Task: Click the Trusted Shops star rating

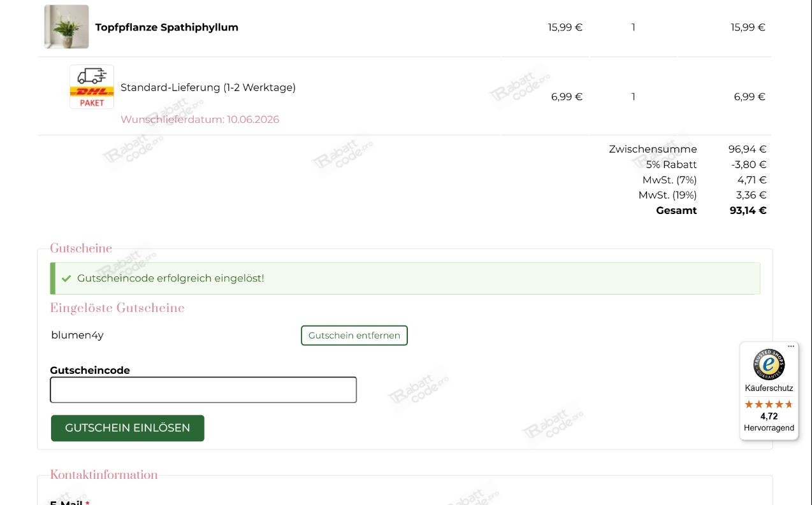Action: [769, 404]
